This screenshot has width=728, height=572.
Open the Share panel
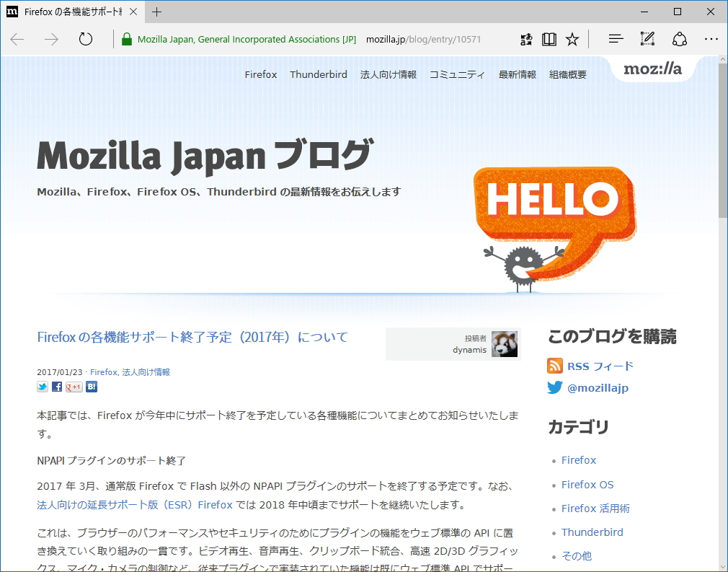[680, 38]
